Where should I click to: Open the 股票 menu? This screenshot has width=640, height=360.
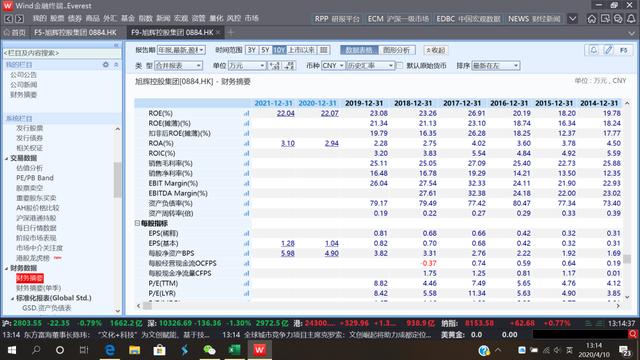tap(57, 18)
